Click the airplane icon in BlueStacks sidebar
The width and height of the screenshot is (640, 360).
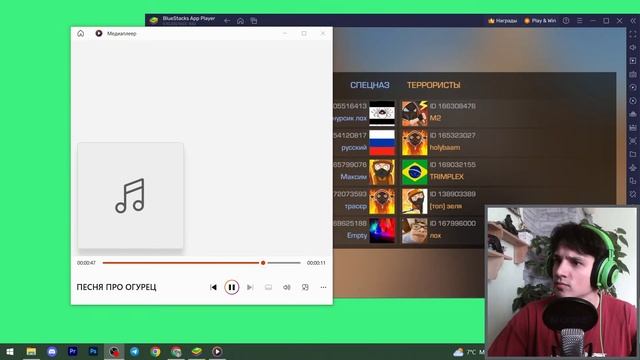[633, 168]
